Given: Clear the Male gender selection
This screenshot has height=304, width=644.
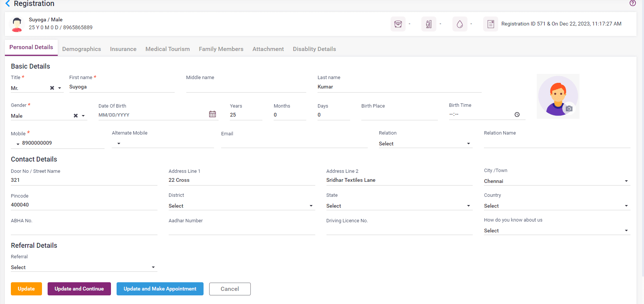Looking at the screenshot, I should pos(76,116).
